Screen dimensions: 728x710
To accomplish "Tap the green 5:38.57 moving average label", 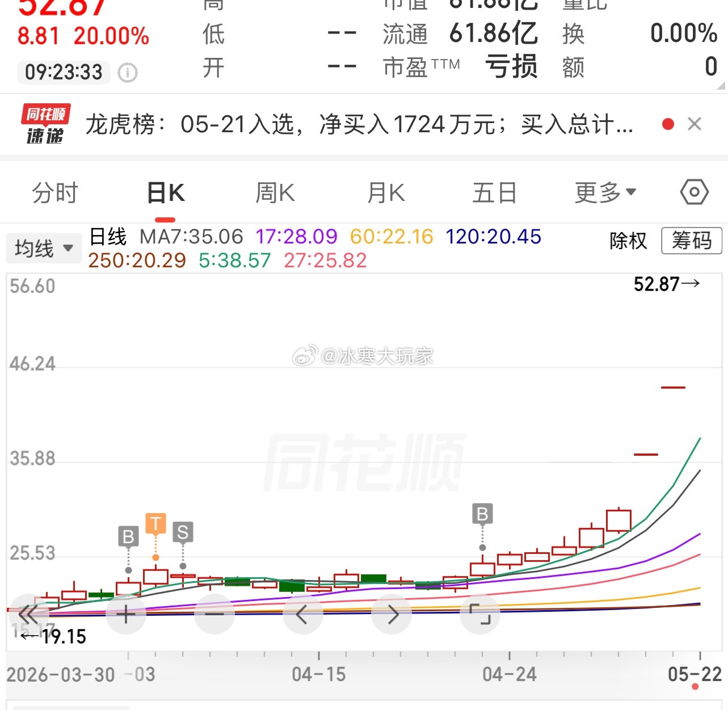I will point(235,261).
